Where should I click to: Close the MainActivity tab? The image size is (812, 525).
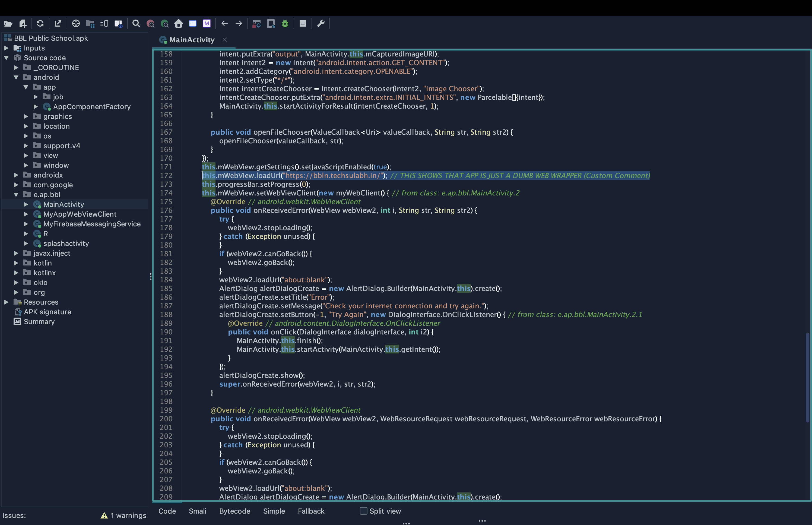[224, 40]
